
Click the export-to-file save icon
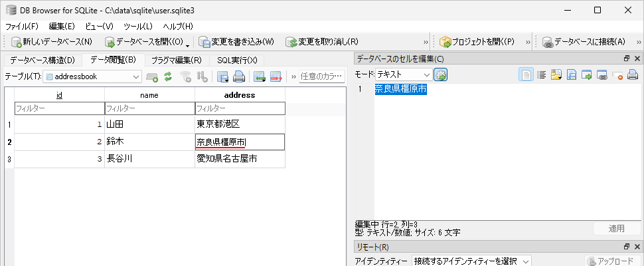(572, 75)
